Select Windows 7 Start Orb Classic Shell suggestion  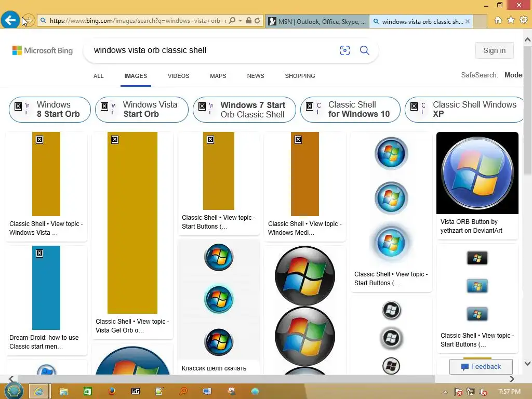click(x=244, y=110)
